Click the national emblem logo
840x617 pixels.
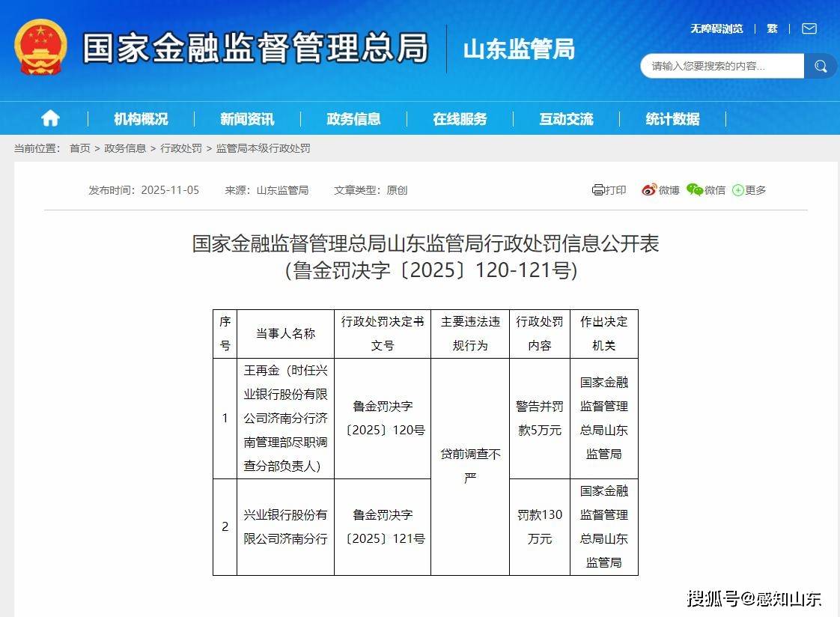40,46
